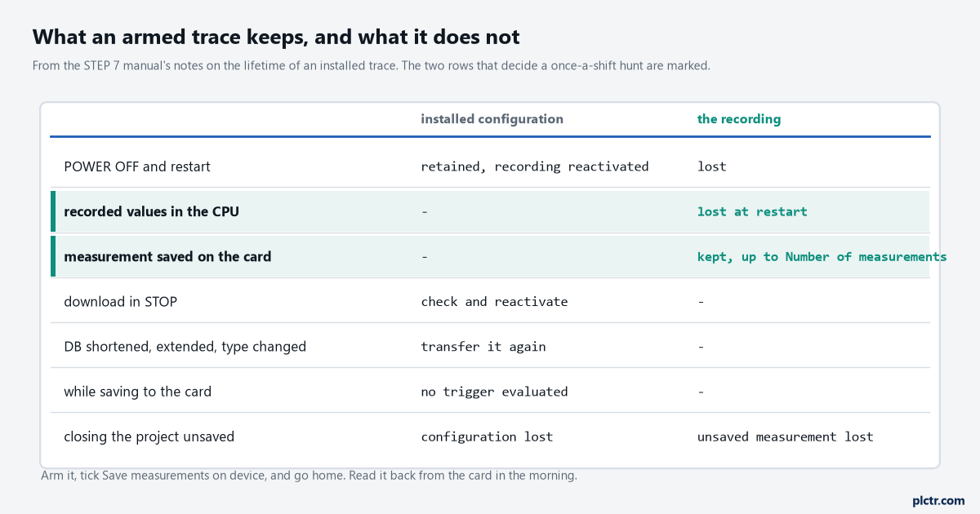Click the 'no trigger evaluated' cell

click(x=494, y=392)
